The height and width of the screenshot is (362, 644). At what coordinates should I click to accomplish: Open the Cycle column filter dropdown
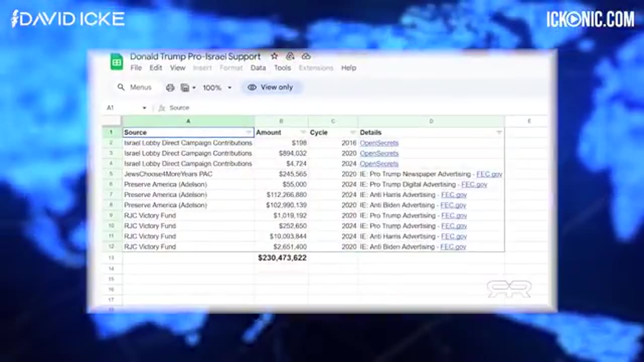tap(353, 132)
